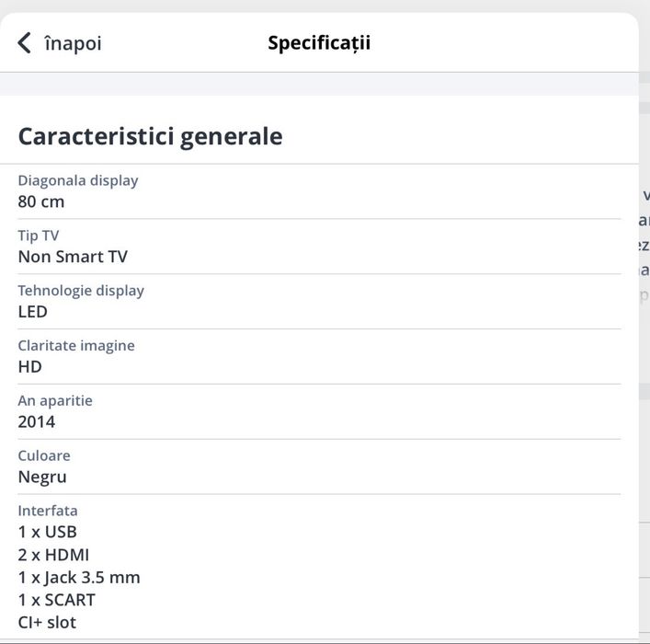Select the "LED" technology value
650x644 pixels.
(x=33, y=312)
